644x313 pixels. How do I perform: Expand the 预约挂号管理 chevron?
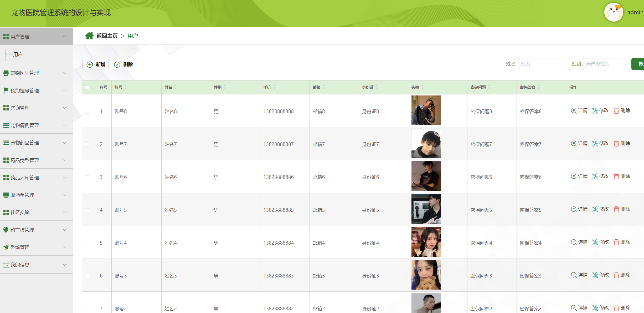coord(64,90)
